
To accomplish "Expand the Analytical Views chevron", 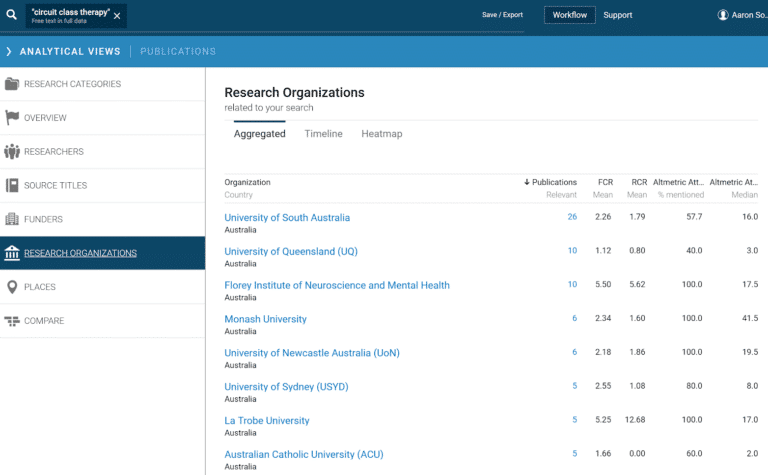I will (9, 51).
